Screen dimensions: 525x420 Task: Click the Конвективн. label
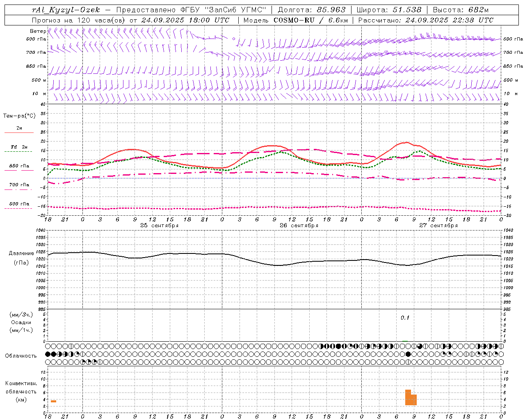21,383
